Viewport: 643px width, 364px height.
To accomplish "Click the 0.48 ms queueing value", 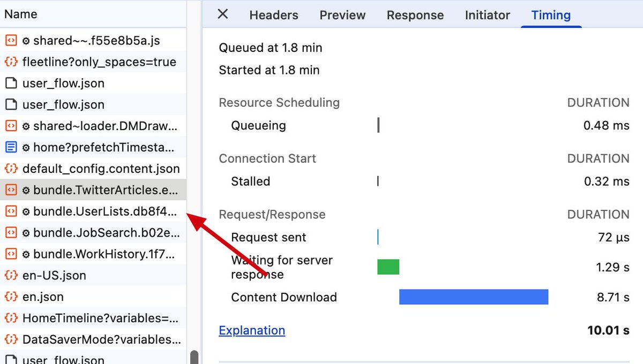I will coord(606,125).
